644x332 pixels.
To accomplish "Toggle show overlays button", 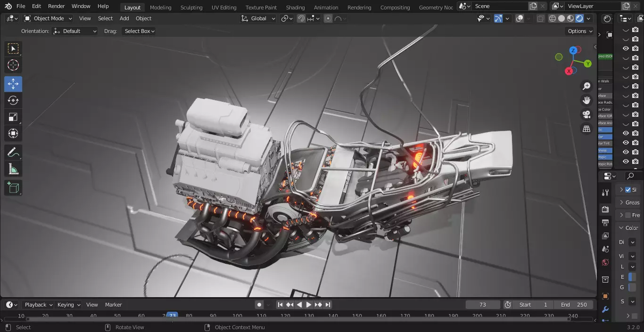I will click(x=520, y=18).
